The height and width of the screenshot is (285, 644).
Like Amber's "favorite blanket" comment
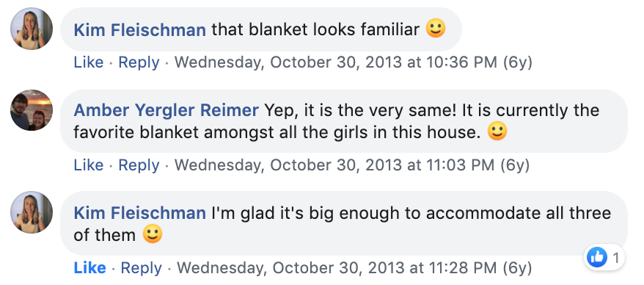pos(88,165)
